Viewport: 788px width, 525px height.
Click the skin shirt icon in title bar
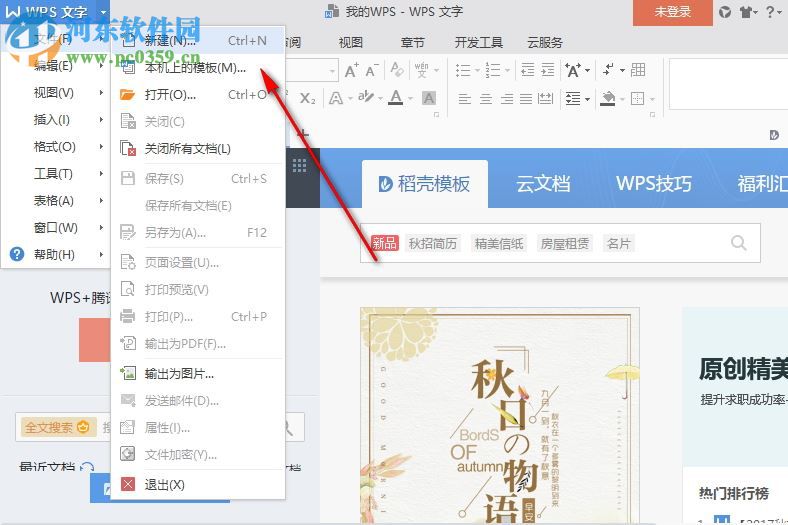[746, 13]
